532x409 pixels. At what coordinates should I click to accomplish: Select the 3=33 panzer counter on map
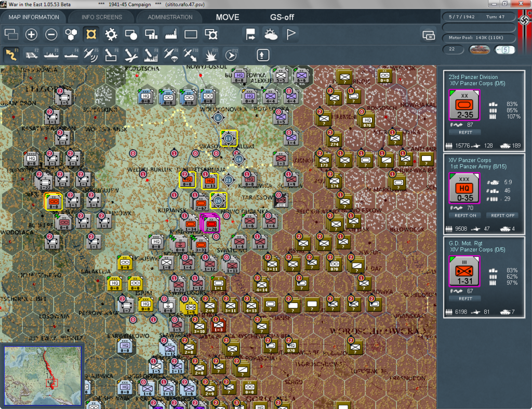[201, 244]
